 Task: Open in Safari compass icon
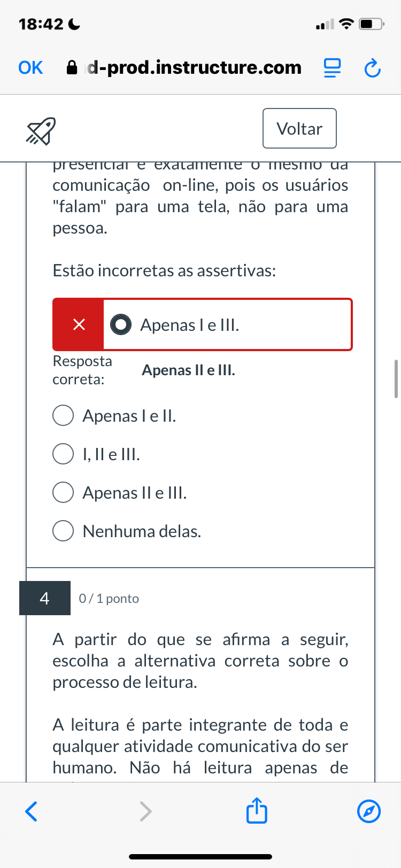pos(368,811)
